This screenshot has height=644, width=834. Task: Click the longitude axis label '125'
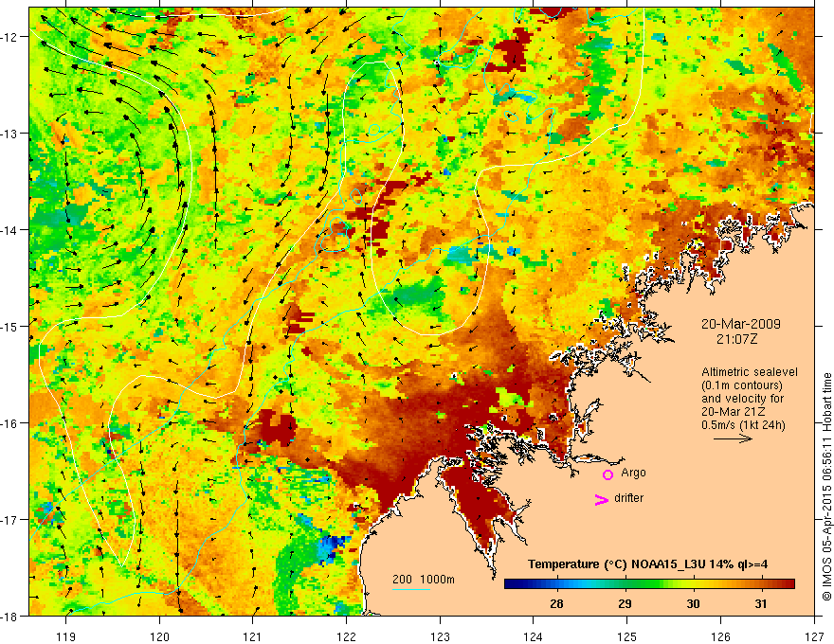626,636
